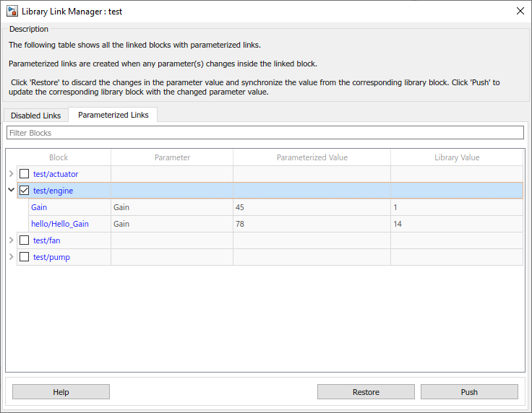The width and height of the screenshot is (532, 413).
Task: Enable the test/fan checkbox
Action: (x=25, y=240)
